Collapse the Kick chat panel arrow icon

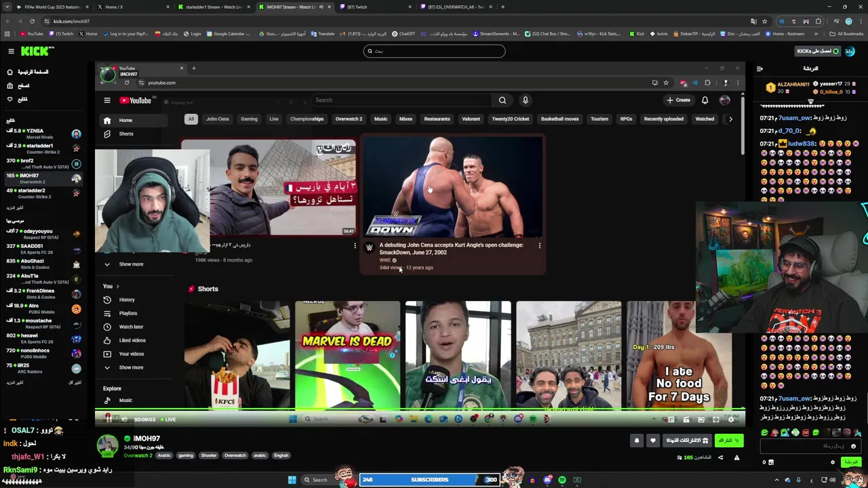point(759,68)
